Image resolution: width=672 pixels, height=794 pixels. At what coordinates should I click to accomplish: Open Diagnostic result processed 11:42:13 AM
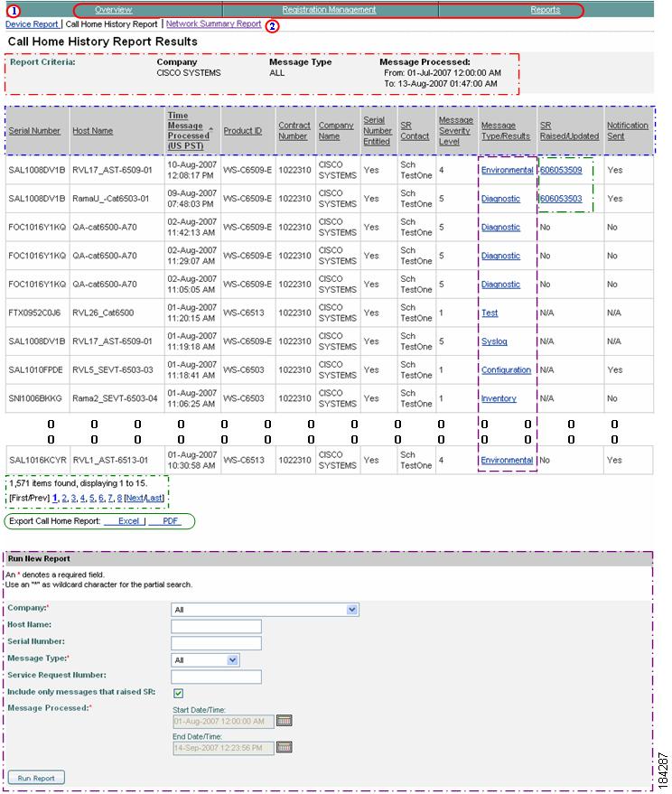tap(500, 228)
